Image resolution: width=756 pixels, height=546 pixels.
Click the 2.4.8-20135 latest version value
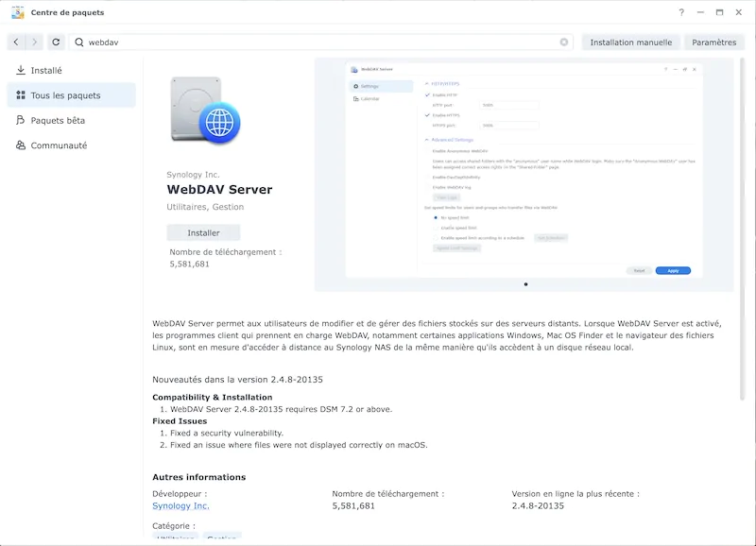click(538, 505)
